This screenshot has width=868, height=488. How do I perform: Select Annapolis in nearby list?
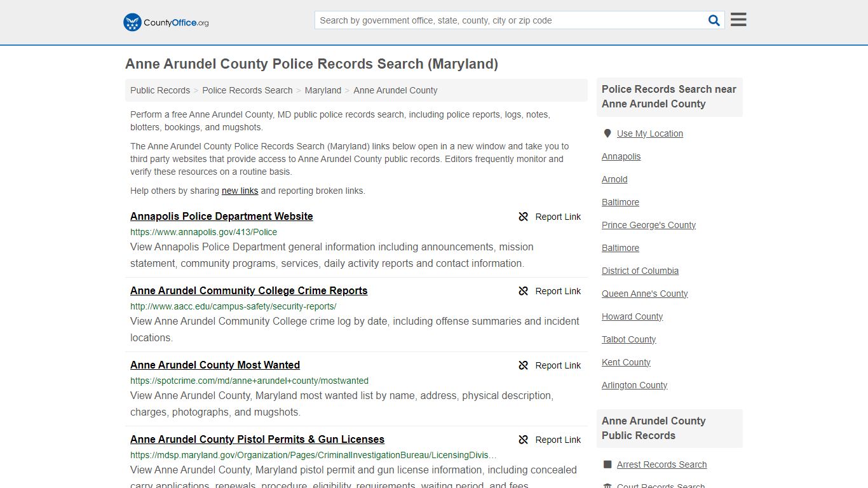point(621,156)
